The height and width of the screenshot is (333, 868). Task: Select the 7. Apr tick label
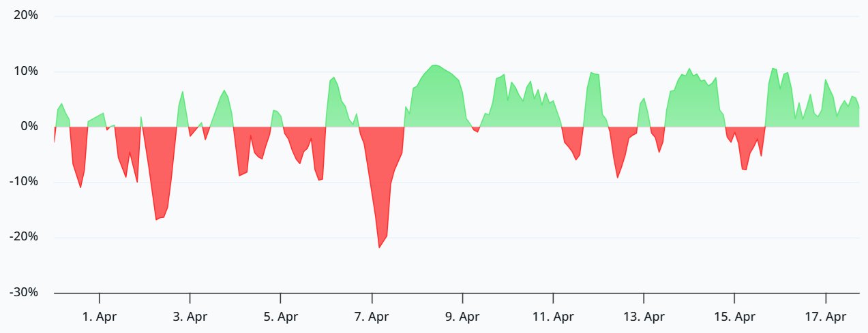coord(372,317)
